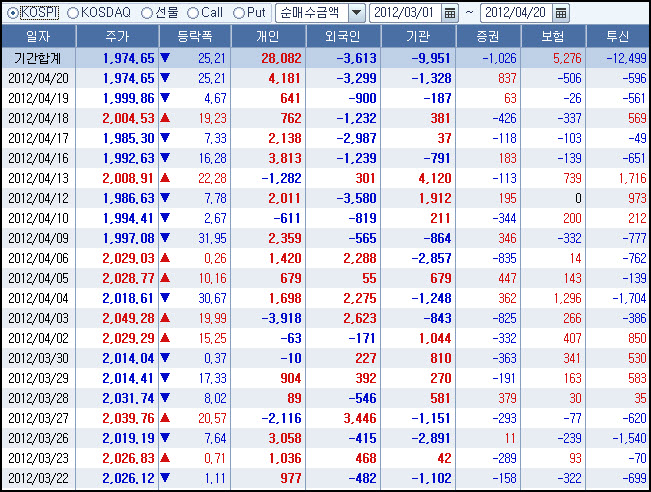Select the 2012/03/30 date row

[325, 358]
